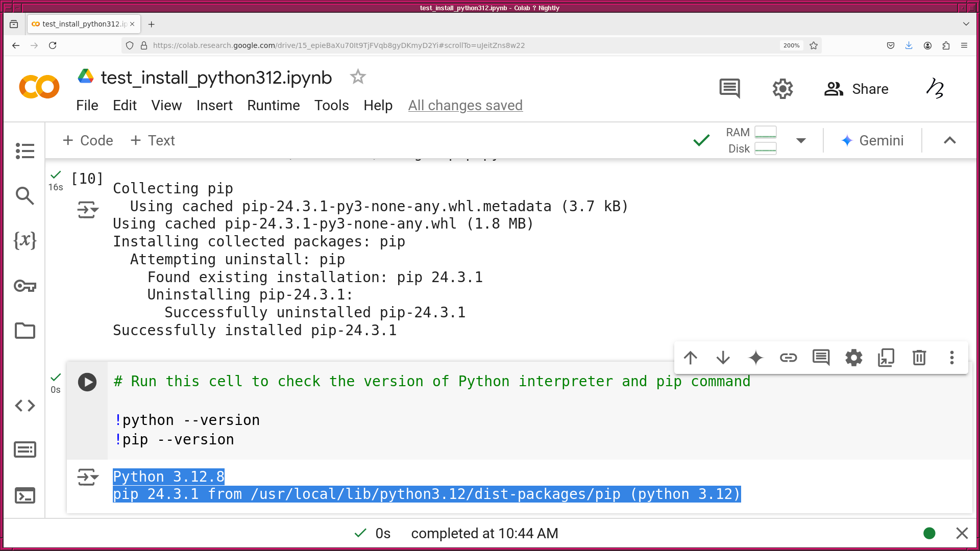980x551 pixels.
Task: Open the Runtime menu
Action: tap(273, 106)
